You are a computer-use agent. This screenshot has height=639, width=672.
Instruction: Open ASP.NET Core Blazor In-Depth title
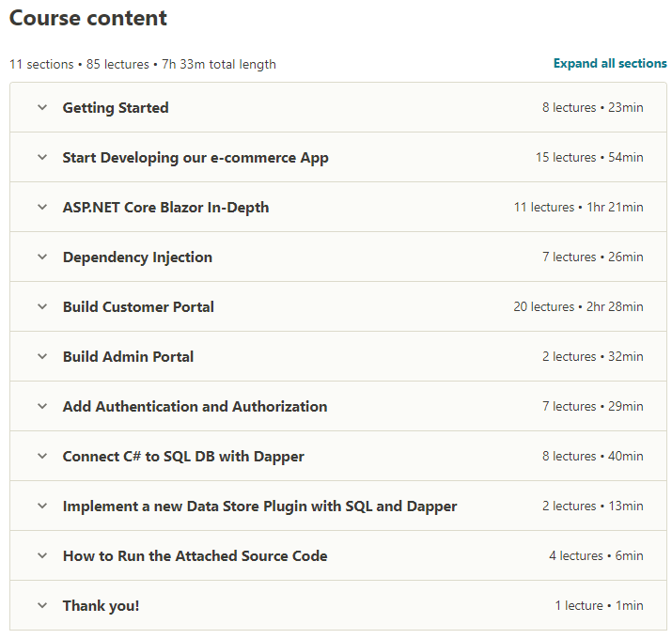pos(165,208)
